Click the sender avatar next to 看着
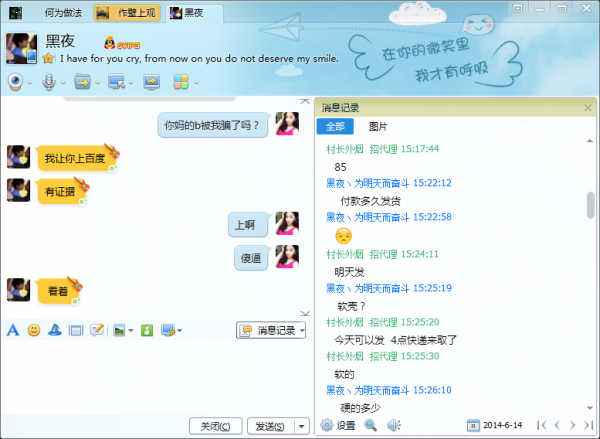600x439 pixels. (x=18, y=290)
